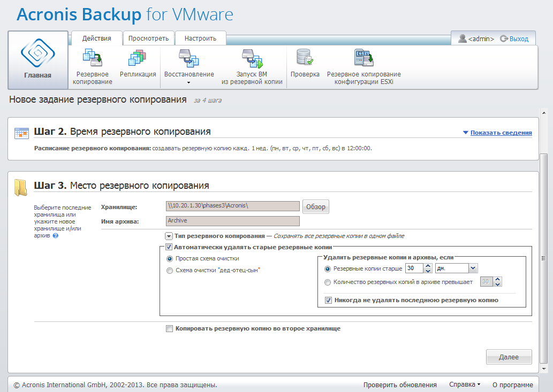
Task: Click the page scrollbar down arrow
Action: tap(544, 369)
